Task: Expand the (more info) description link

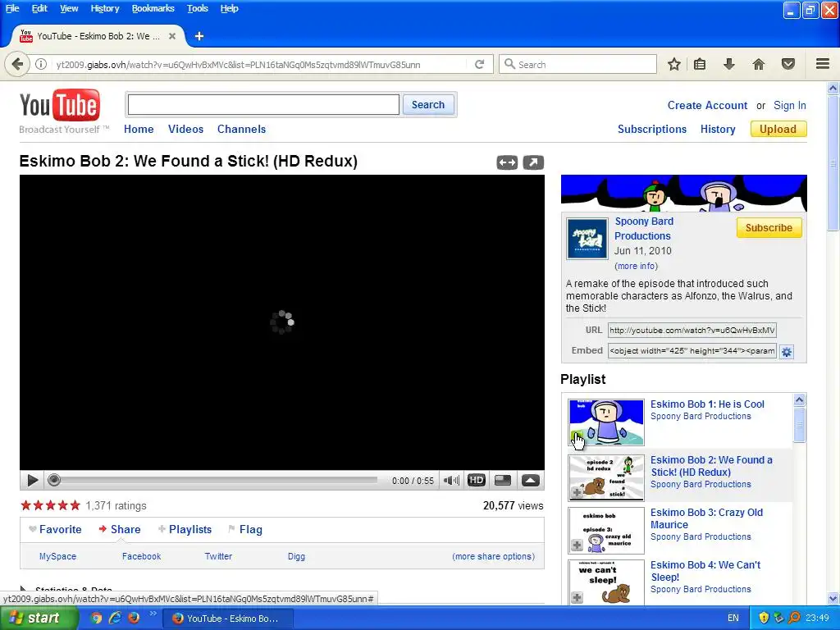Action: 636,266
